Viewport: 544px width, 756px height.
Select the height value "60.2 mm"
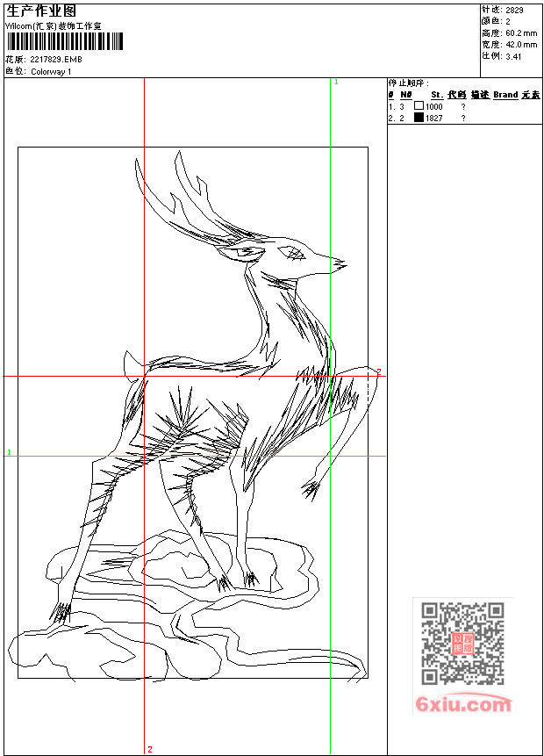tap(521, 33)
